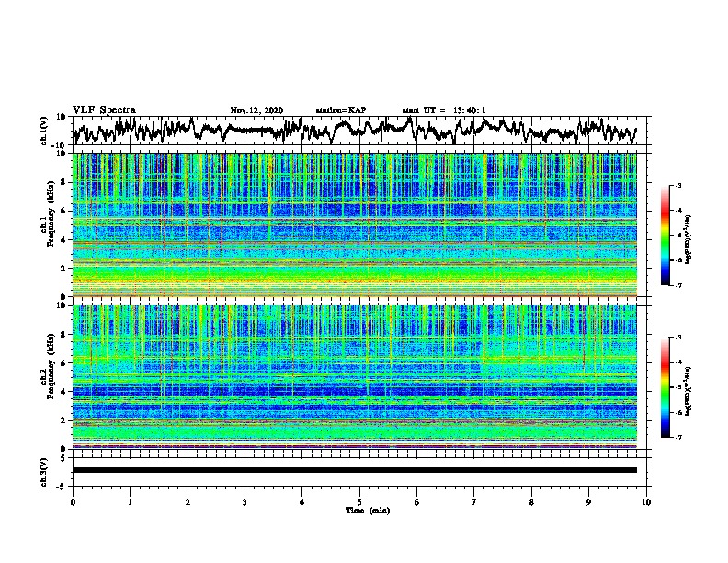Click time axis tick label "7"
The image size is (728, 563).
click(x=474, y=502)
